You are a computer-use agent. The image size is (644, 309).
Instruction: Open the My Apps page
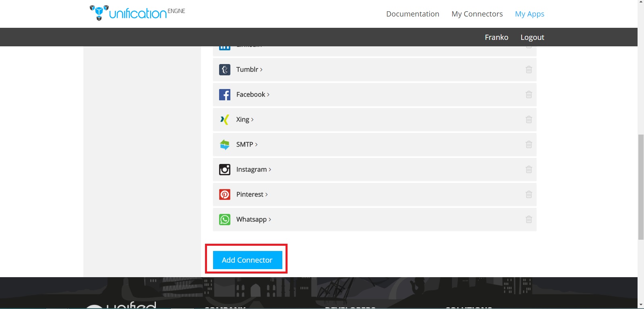[530, 14]
